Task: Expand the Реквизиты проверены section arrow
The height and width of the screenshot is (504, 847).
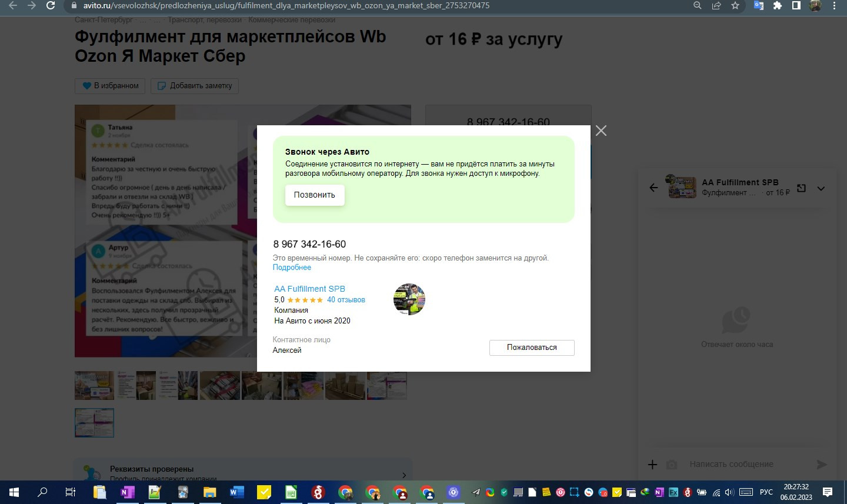Action: click(x=404, y=475)
